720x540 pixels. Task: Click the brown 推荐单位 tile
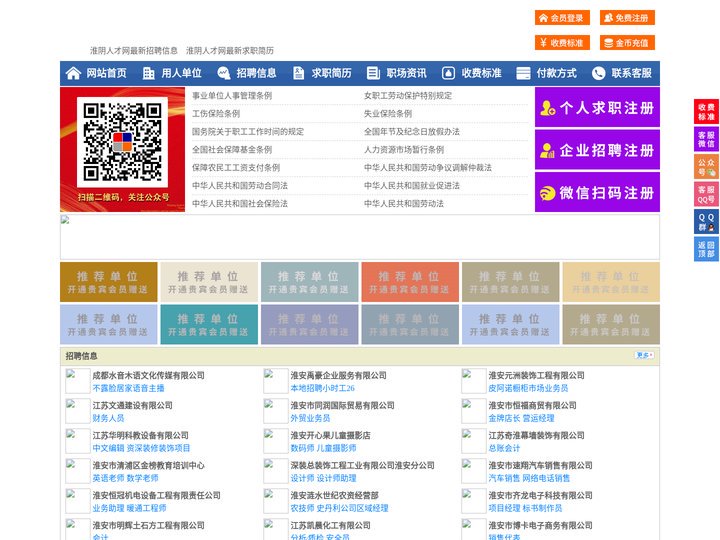coord(108,282)
